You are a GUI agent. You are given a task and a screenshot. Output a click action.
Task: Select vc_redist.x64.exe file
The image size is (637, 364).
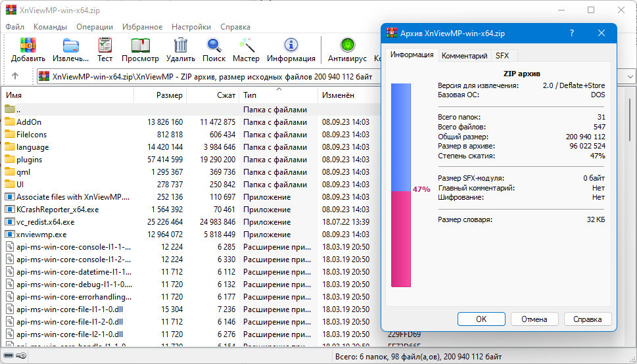click(40, 222)
